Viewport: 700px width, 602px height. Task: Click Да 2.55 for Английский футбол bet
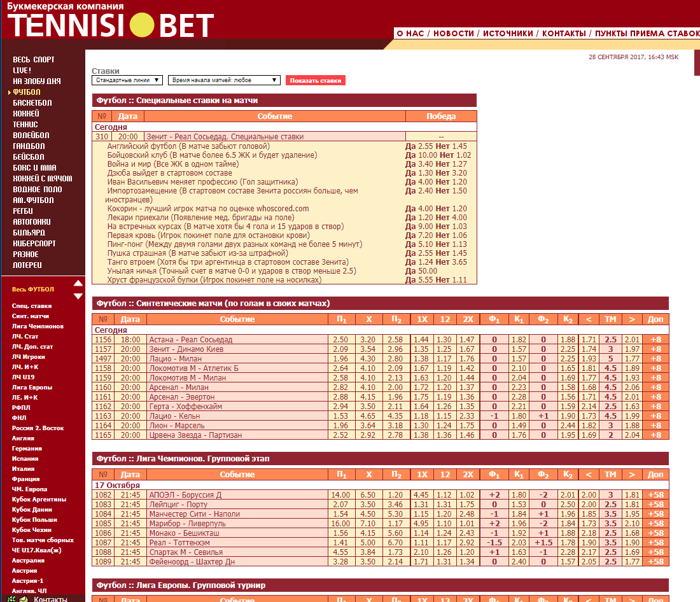tap(419, 146)
